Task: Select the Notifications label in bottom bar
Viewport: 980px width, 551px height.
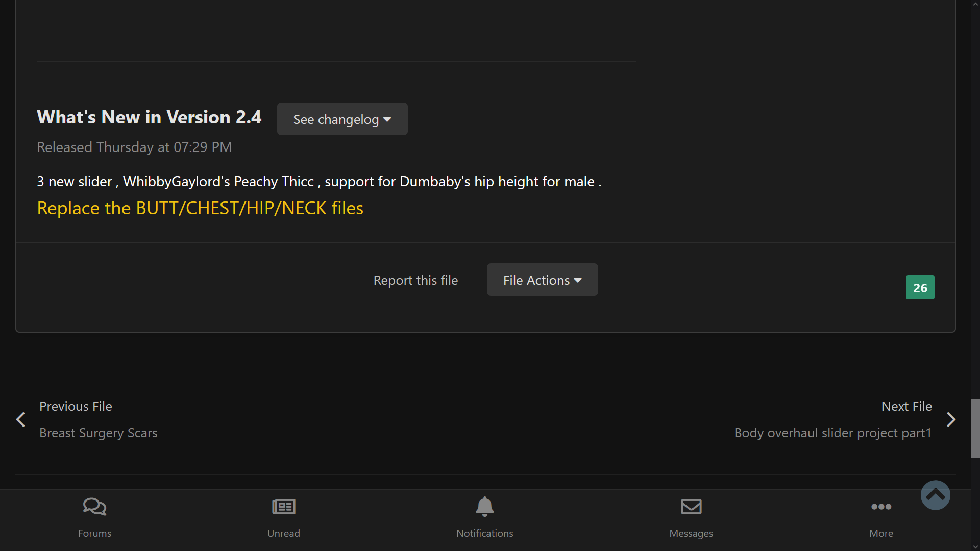Action: [485, 533]
